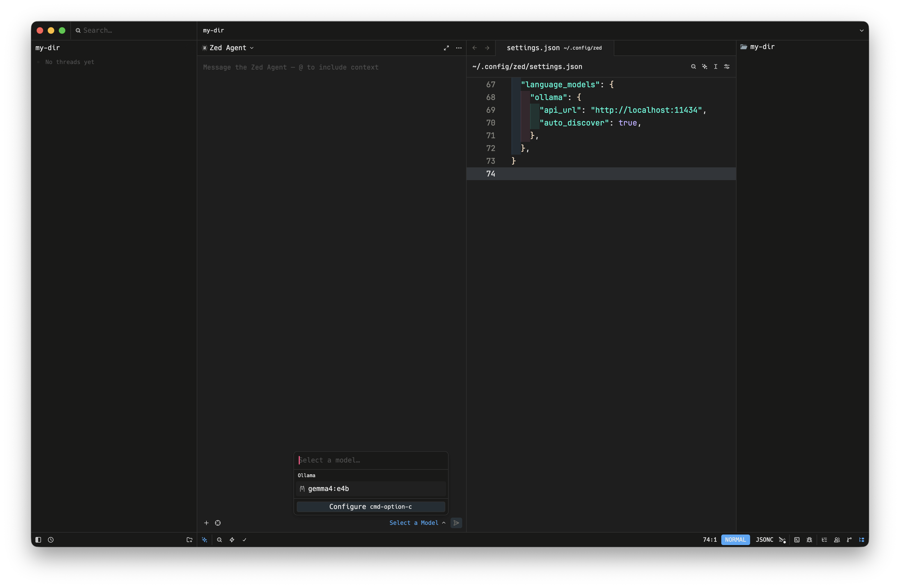Viewport: 900px width, 588px height.
Task: Open the agent panel three-dots options menu
Action: click(x=459, y=48)
